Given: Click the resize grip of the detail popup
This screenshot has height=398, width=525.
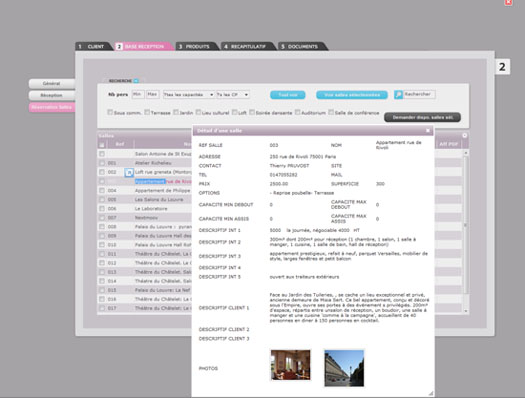Looking at the screenshot, I should [x=431, y=393].
